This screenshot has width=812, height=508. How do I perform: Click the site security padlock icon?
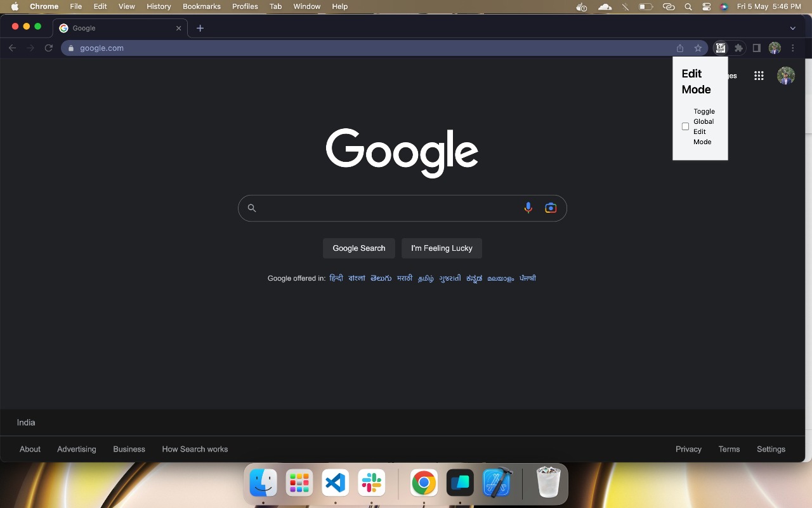click(x=71, y=48)
